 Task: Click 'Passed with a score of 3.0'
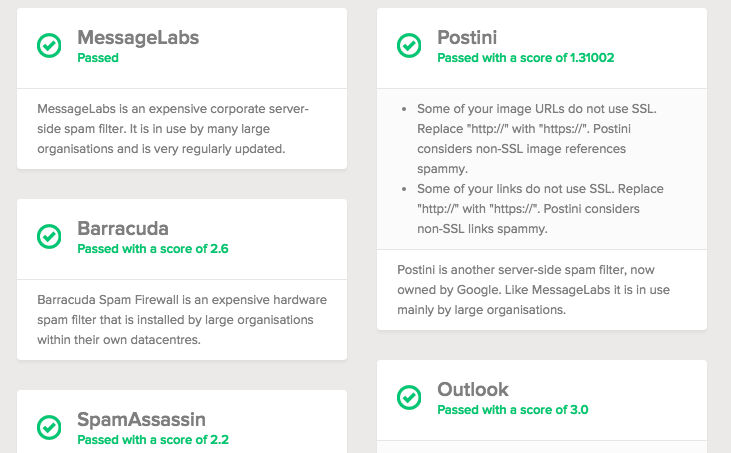[512, 410]
